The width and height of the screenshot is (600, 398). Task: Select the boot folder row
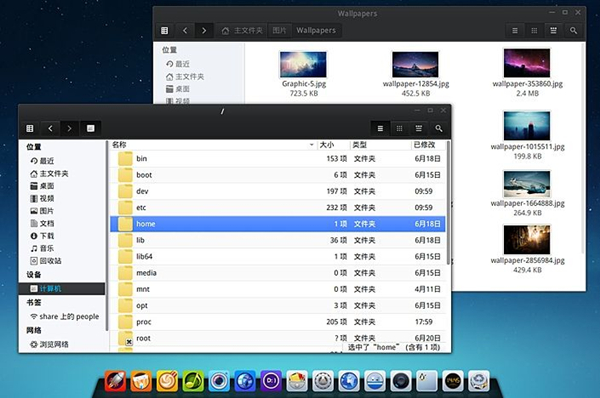point(278,175)
